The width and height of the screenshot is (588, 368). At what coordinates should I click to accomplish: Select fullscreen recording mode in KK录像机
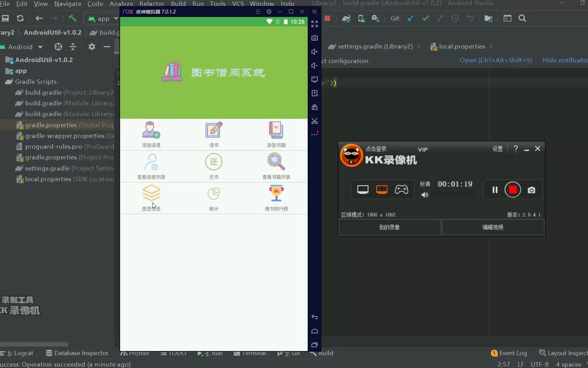pos(363,189)
